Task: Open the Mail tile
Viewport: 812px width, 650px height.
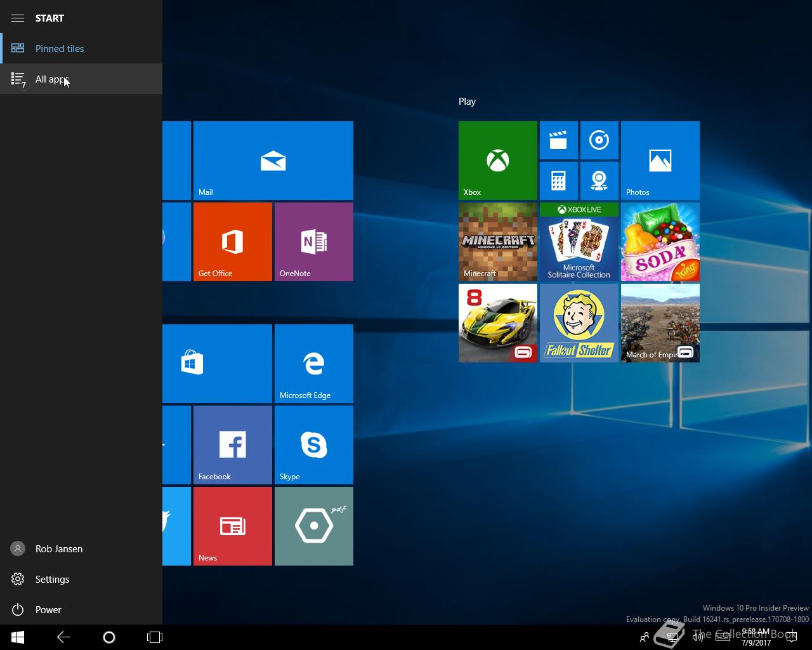Action: (x=273, y=161)
